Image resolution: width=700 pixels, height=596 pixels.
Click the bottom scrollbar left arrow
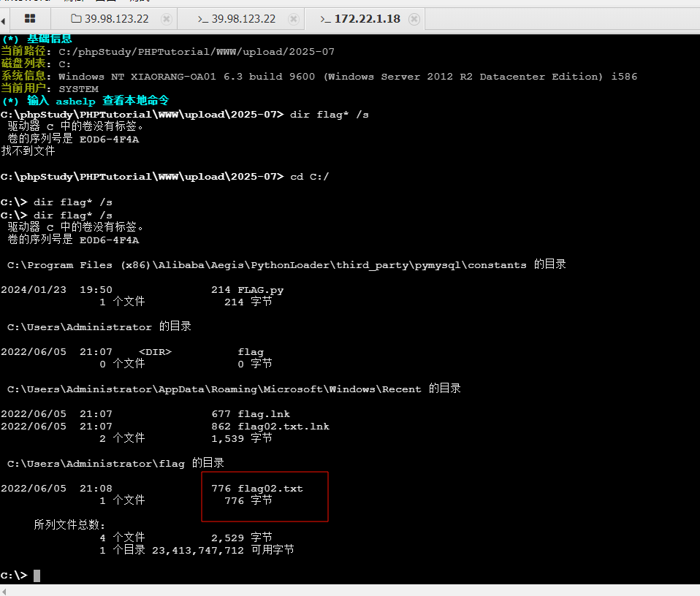(x=4, y=592)
